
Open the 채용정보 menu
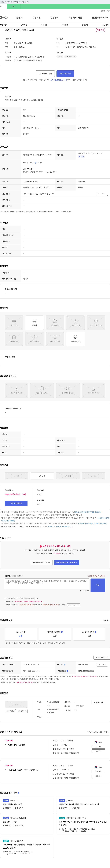18,18
